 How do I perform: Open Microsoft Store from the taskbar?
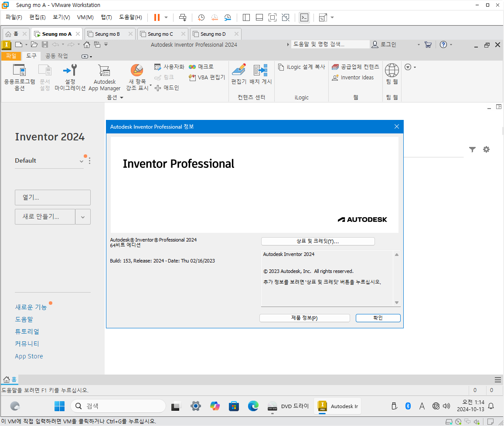(x=234, y=406)
